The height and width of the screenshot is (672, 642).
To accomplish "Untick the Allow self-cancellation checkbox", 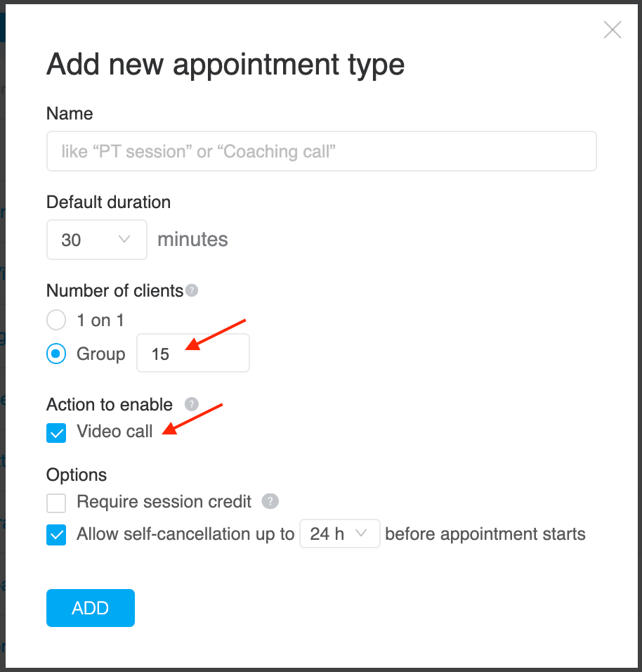I will 56,535.
